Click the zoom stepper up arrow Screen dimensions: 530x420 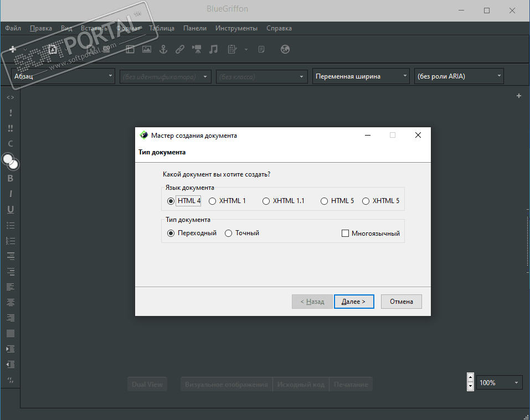coord(470,377)
